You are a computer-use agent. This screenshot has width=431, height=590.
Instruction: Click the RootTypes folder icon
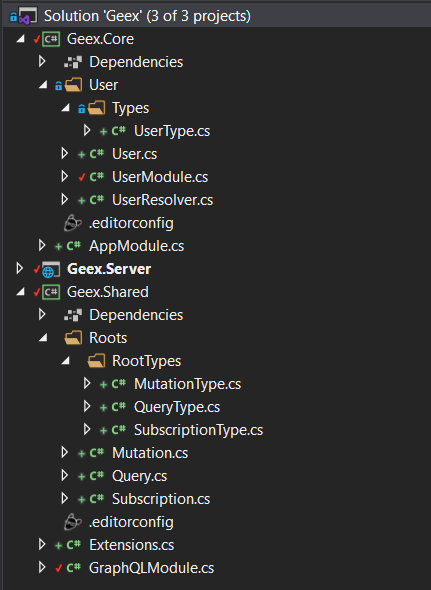[x=96, y=361]
